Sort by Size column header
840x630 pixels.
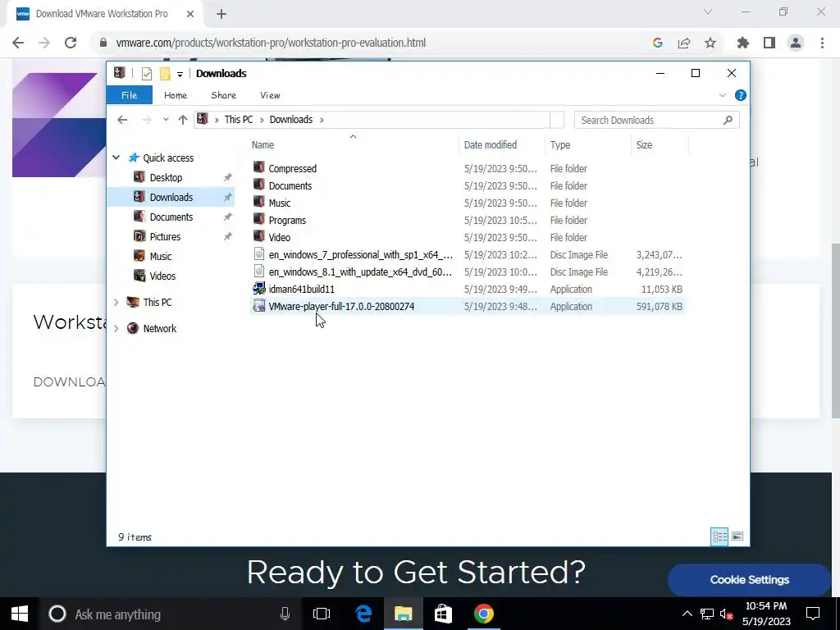[660, 144]
